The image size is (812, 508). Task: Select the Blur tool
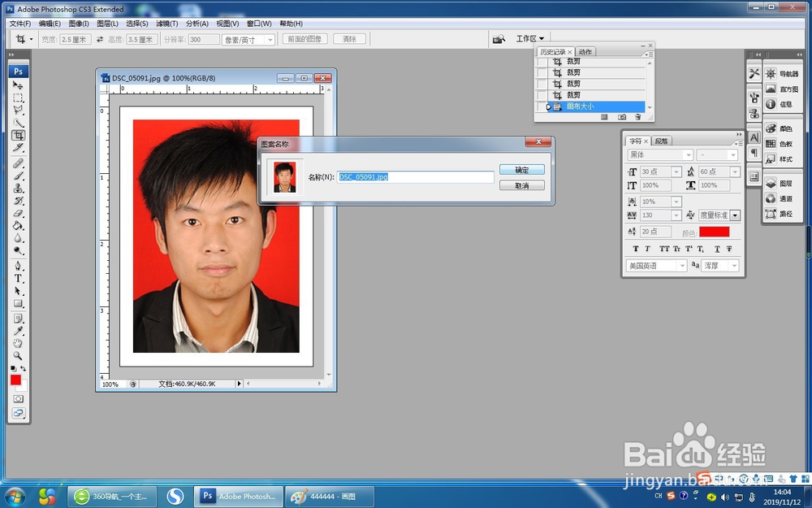tap(18, 238)
